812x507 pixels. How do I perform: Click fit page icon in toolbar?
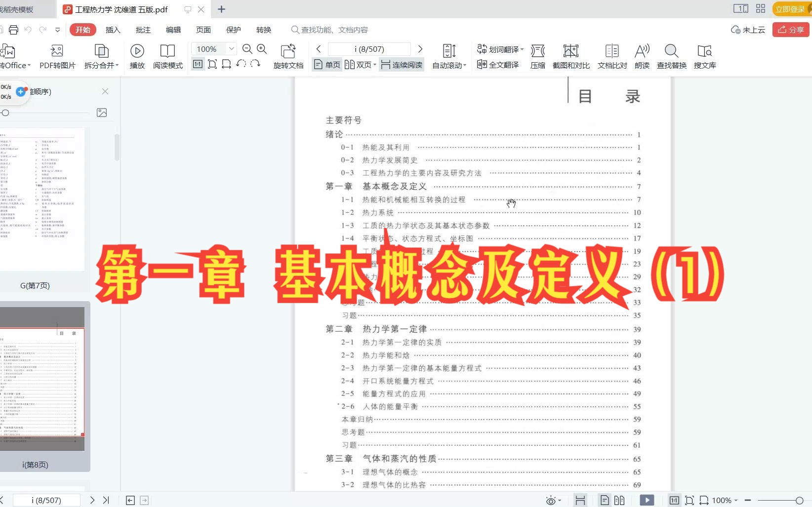(x=212, y=64)
